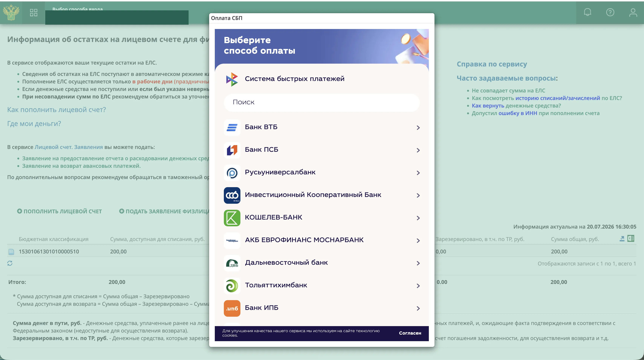
Task: Choose Русьуниверсалбанк as payment bank
Action: [x=322, y=173]
